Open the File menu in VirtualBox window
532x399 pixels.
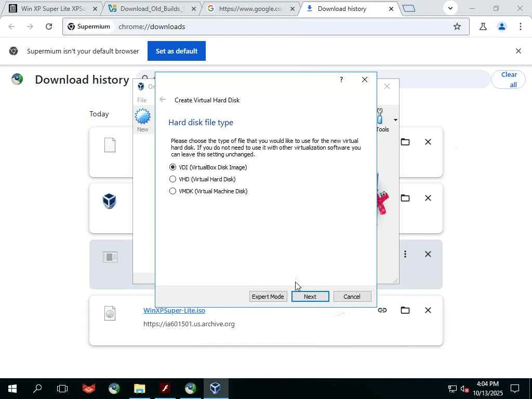pyautogui.click(x=142, y=100)
